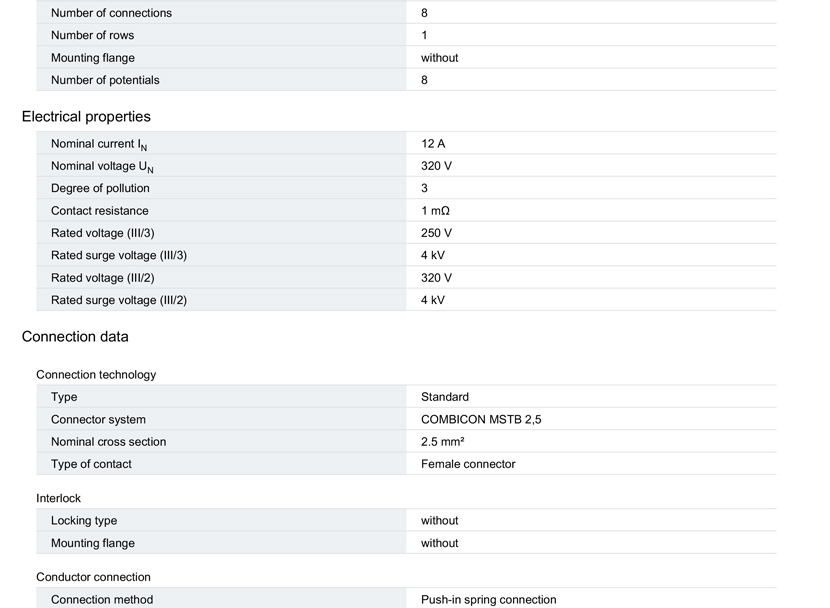The height and width of the screenshot is (608, 830).
Task: Select the Locking type row label
Action: [x=84, y=520]
